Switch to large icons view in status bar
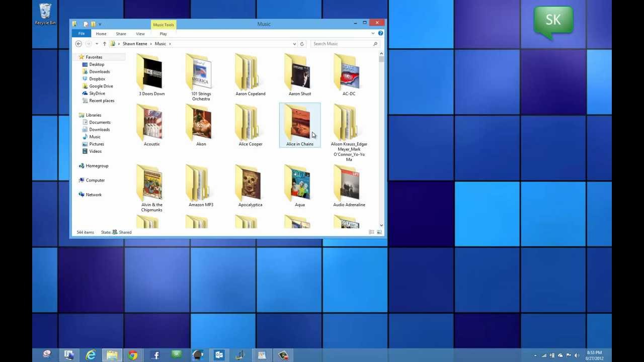Viewport: 644px width, 362px height. click(379, 232)
